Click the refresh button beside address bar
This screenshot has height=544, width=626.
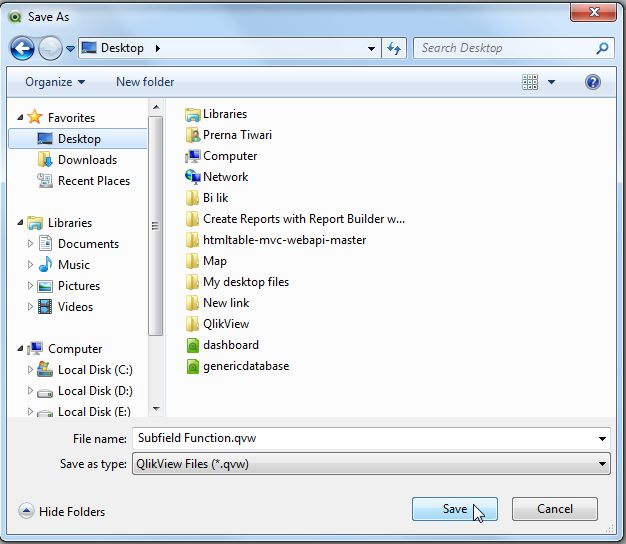[394, 48]
